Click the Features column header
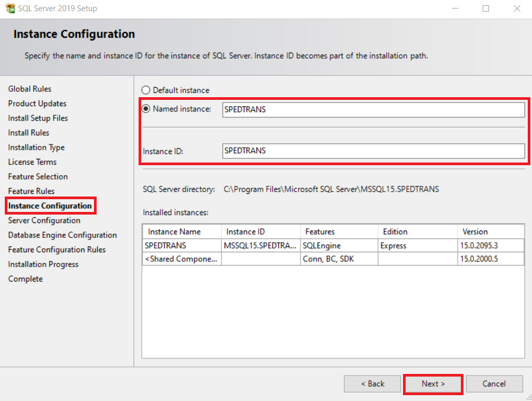 pos(339,232)
